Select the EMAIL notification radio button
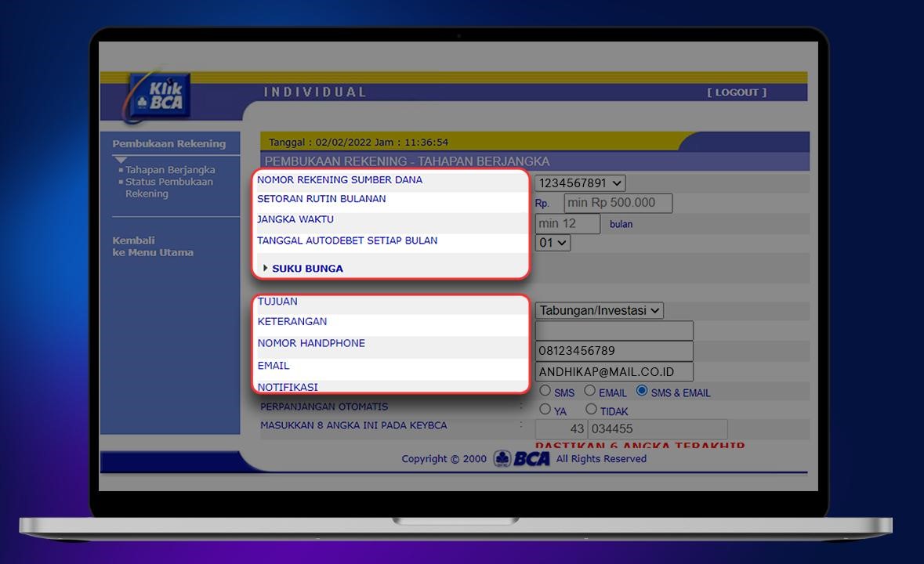This screenshot has height=564, width=924. tap(590, 391)
